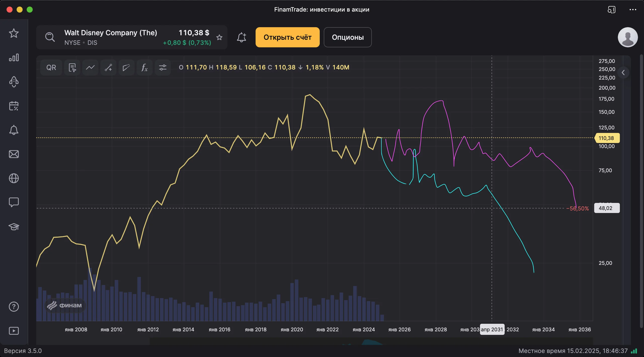Open the Опционы button
The width and height of the screenshot is (644, 357).
point(348,37)
